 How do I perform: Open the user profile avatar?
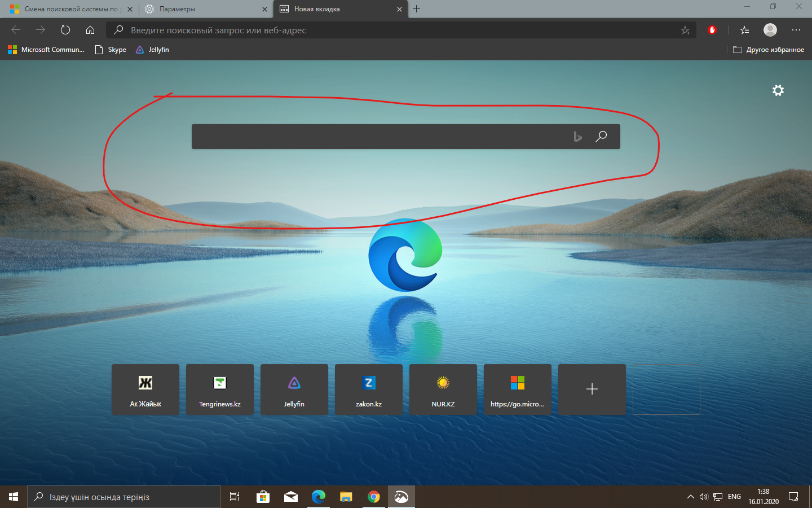point(770,30)
